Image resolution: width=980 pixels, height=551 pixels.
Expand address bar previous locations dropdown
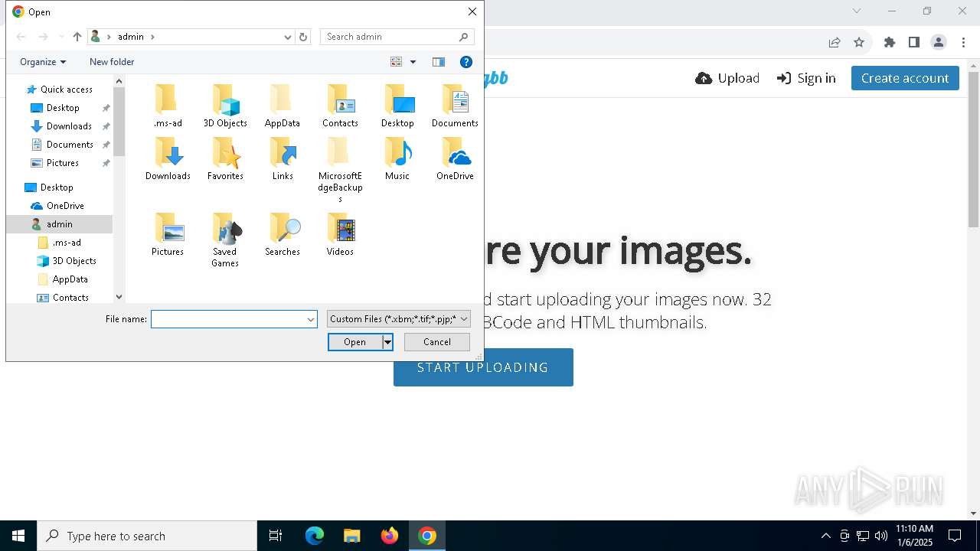(288, 37)
